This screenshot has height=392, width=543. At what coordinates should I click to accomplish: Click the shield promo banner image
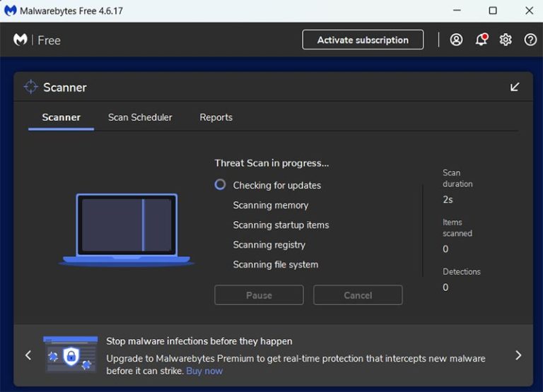click(x=70, y=355)
